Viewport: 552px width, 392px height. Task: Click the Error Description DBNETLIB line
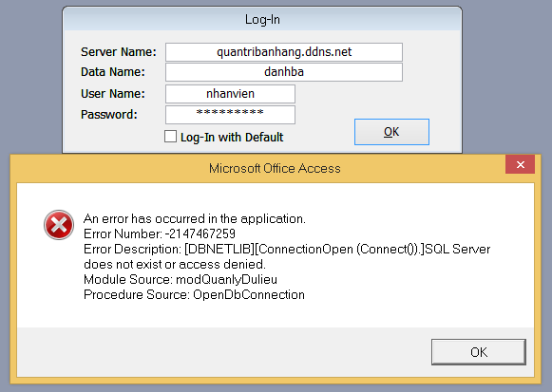point(287,250)
